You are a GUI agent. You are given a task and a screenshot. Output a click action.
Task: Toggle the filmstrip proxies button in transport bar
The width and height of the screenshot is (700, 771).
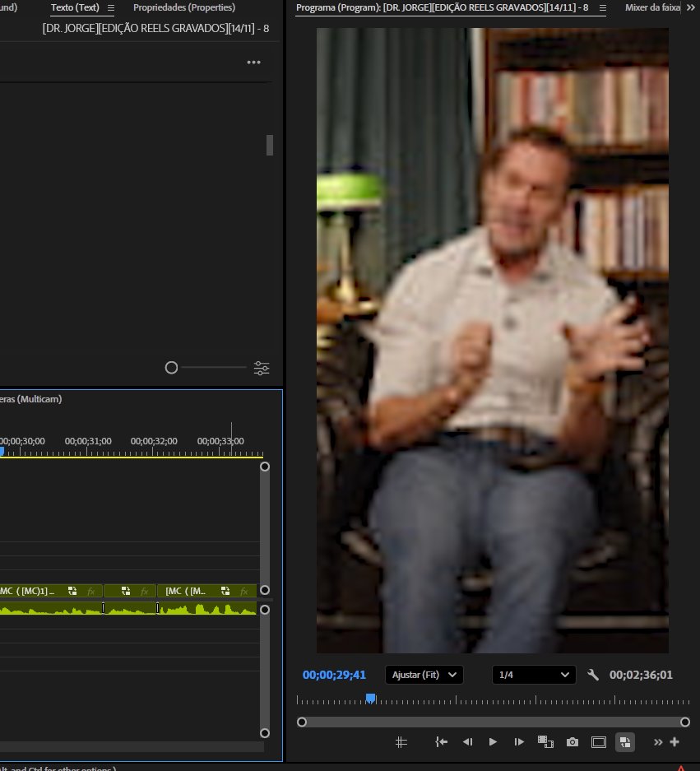click(545, 742)
